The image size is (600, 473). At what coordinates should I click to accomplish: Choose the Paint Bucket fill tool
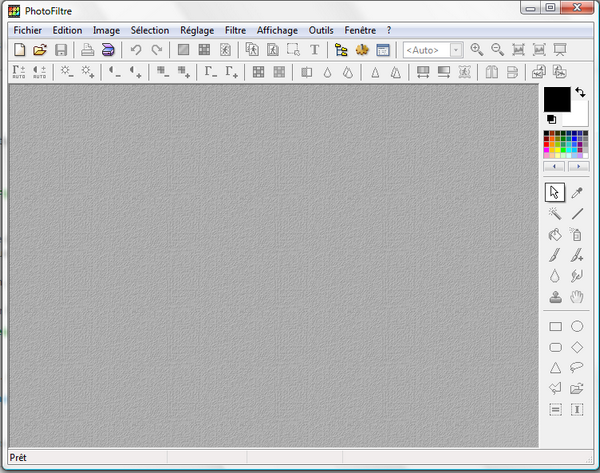[555, 235]
